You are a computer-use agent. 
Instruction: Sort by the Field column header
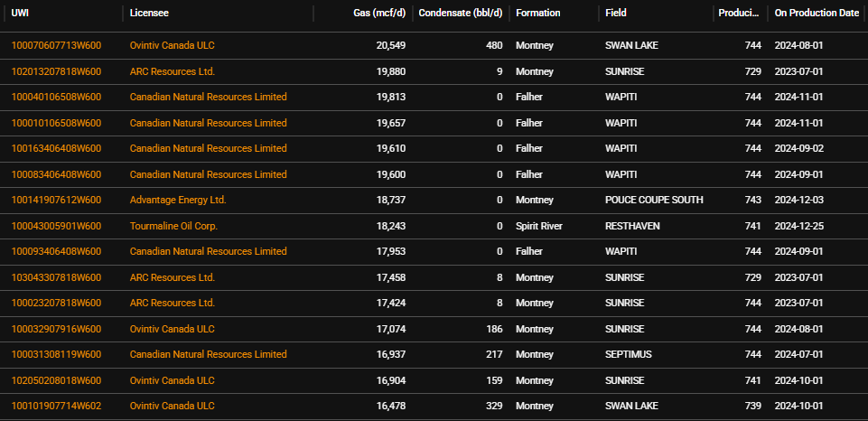(616, 14)
